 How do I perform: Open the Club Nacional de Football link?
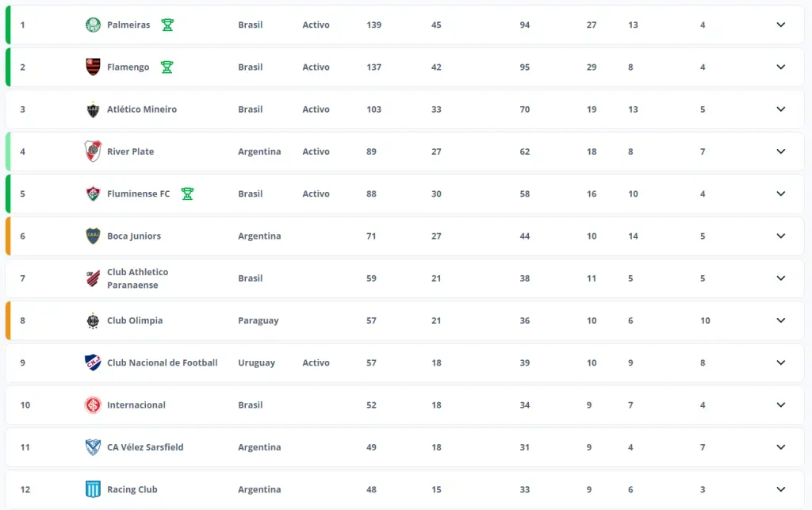(x=162, y=362)
